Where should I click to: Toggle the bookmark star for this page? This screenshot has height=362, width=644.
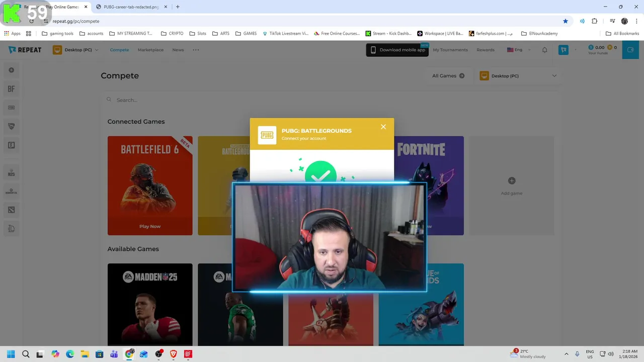[x=566, y=21]
